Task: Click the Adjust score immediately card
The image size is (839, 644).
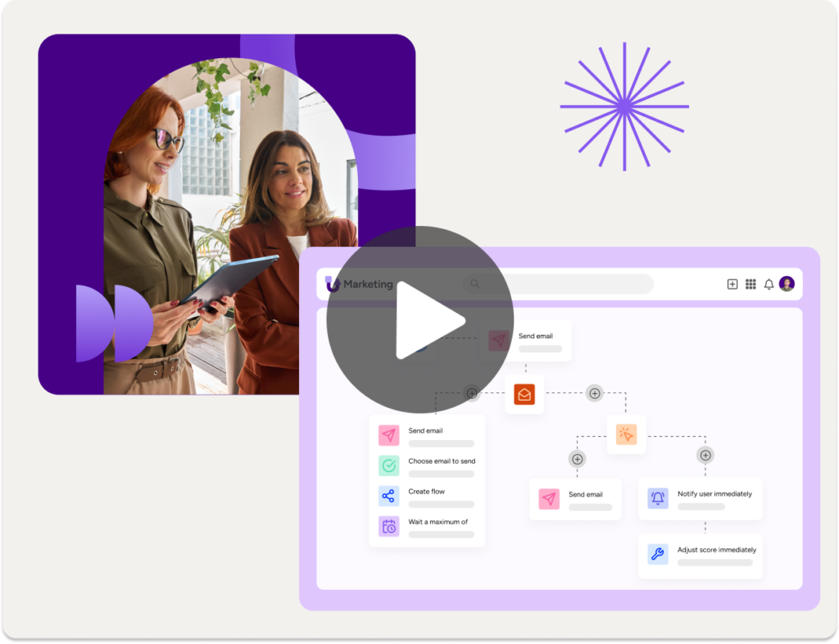Action: 701,554
